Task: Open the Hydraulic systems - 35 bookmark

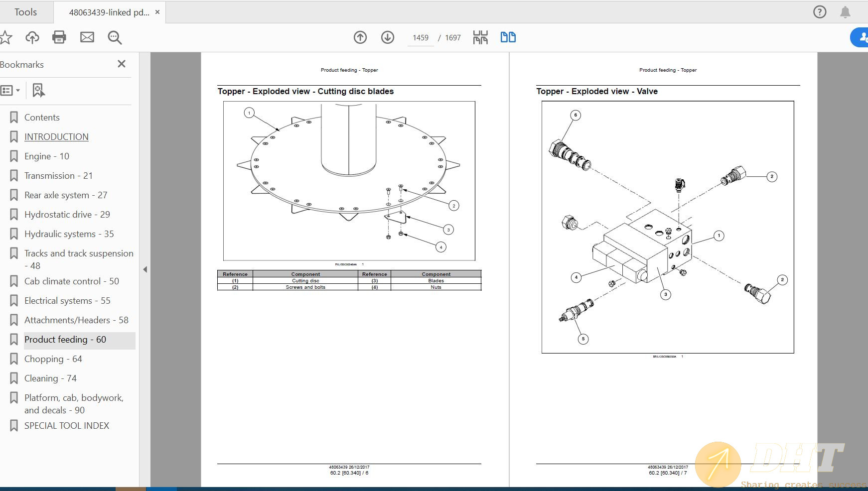Action: tap(69, 234)
